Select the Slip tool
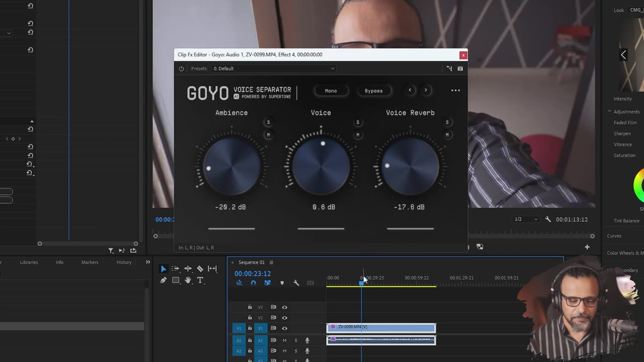644x362 pixels. point(212,269)
